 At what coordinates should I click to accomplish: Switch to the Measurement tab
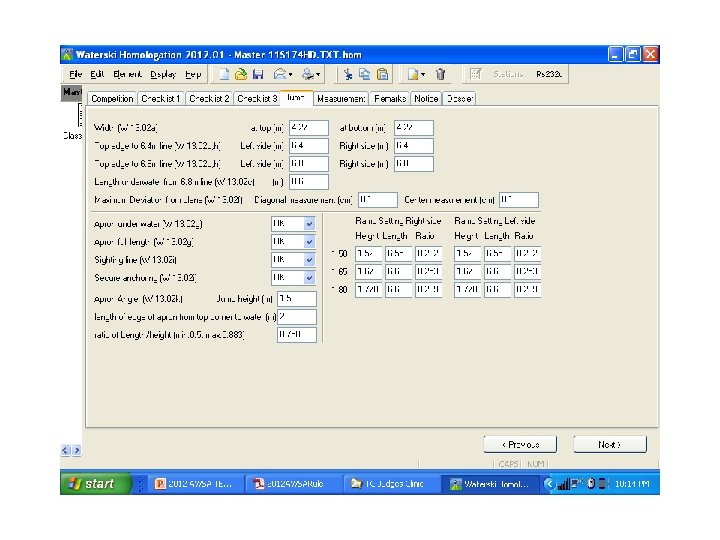(341, 99)
